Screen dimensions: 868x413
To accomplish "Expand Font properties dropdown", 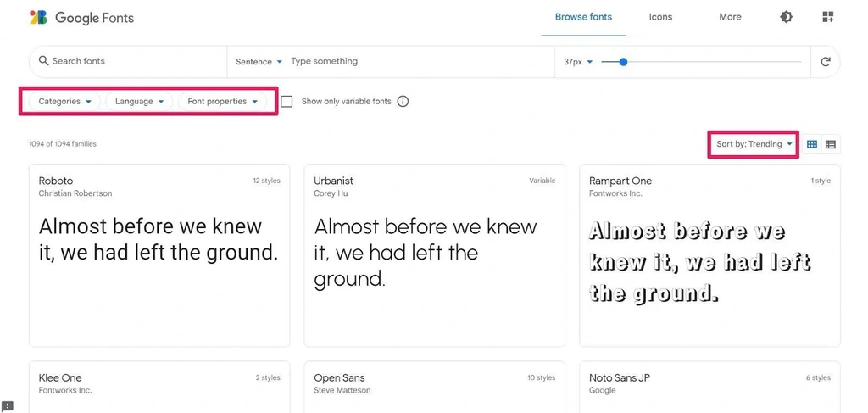I will point(222,102).
